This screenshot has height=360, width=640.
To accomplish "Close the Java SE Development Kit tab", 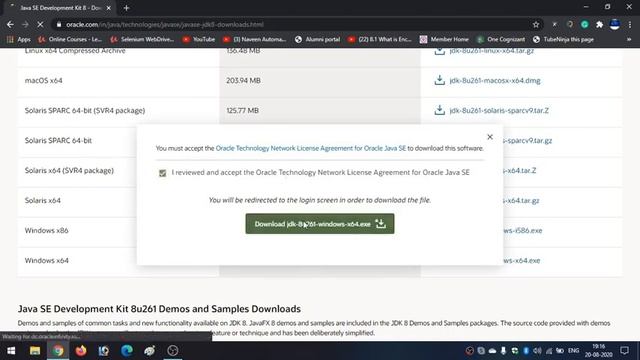I will point(109,8).
